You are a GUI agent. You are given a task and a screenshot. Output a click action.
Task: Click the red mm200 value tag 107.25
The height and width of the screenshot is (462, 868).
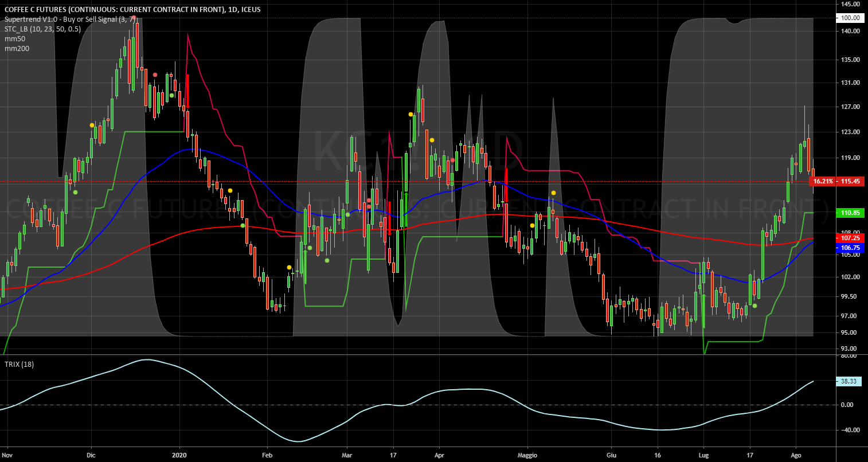click(x=851, y=237)
